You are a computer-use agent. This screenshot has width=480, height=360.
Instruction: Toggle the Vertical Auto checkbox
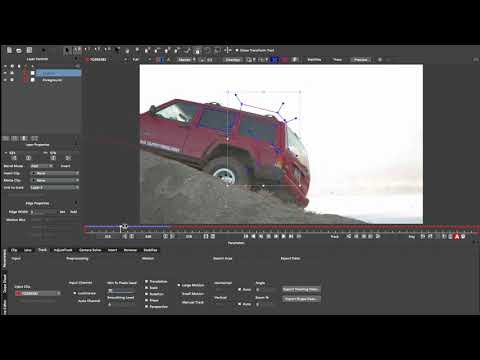[x=240, y=304]
